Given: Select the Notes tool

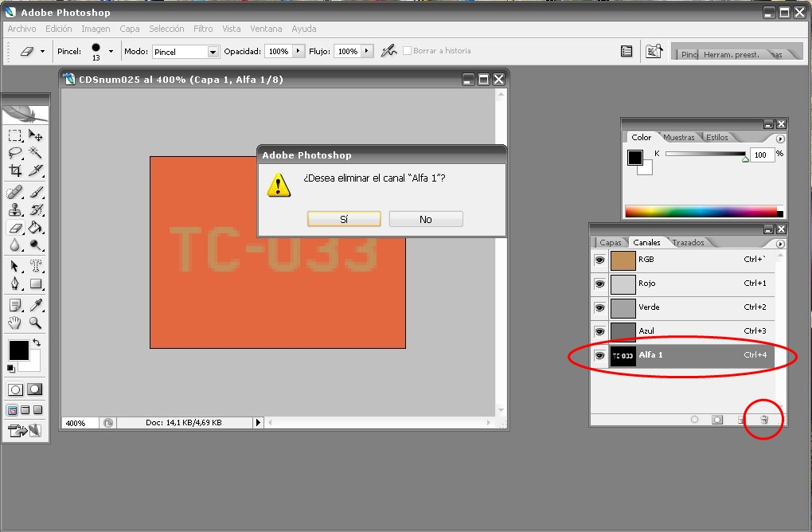Looking at the screenshot, I should click(x=15, y=305).
